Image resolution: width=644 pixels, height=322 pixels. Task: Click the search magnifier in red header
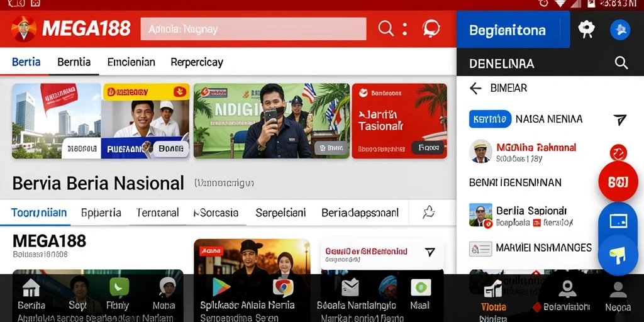386,28
